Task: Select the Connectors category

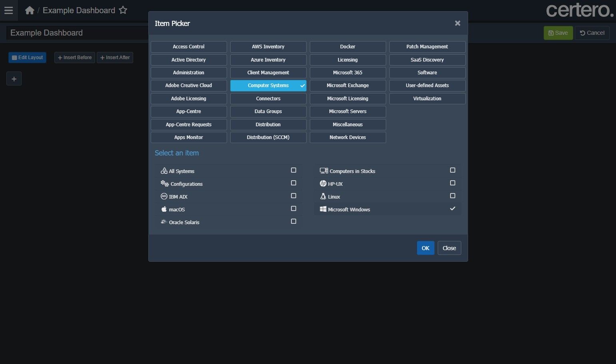Action: point(268,99)
